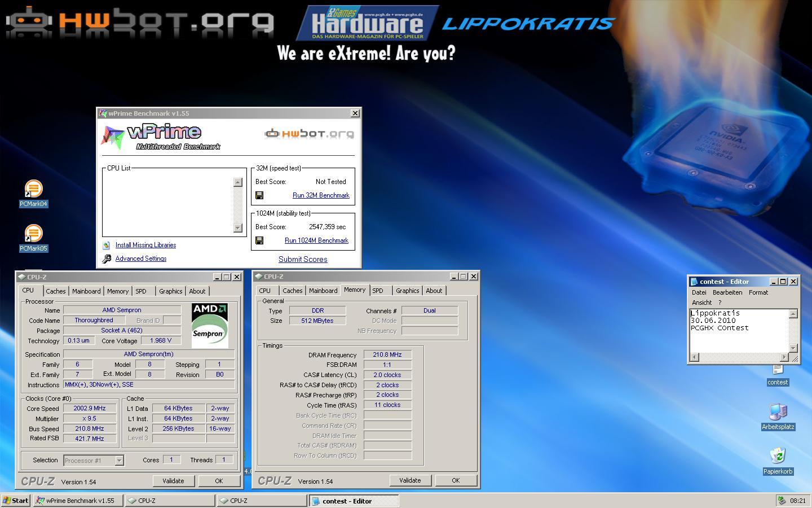This screenshot has height=508, width=812.
Task: Click Editor vertical scrollbar up arrow
Action: 793,314
